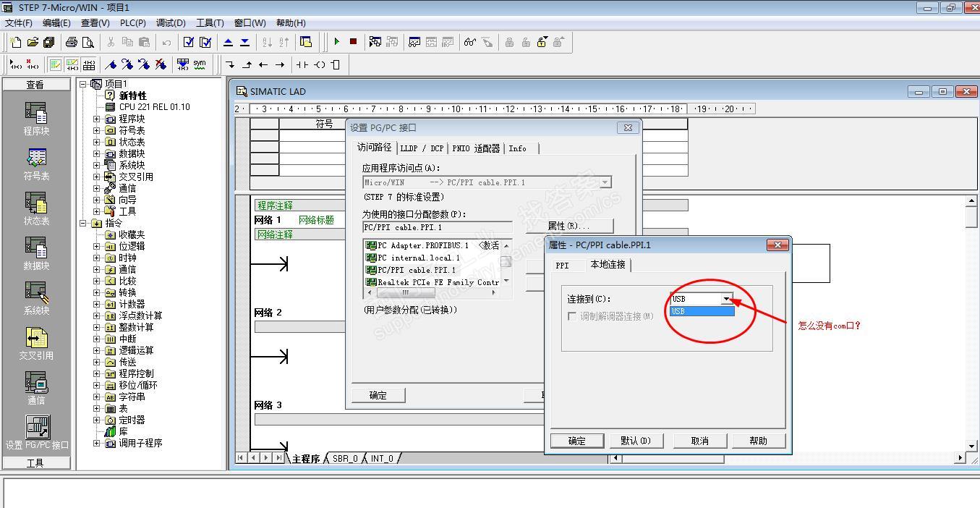Viewport: 980px width, 508px height.
Task: Upload from PLC with the up-arrow icon
Action: 229,42
